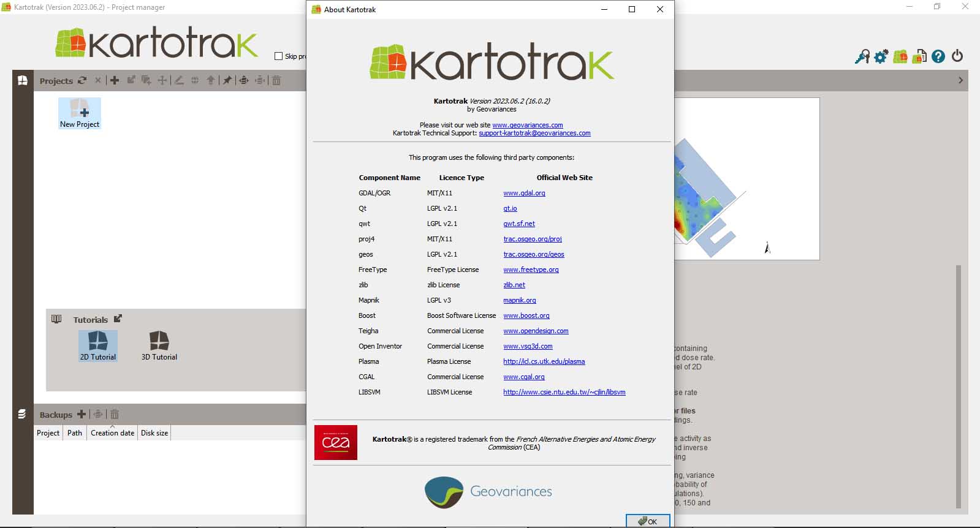
Task: Open the license keys icon
Action: [x=862, y=57]
